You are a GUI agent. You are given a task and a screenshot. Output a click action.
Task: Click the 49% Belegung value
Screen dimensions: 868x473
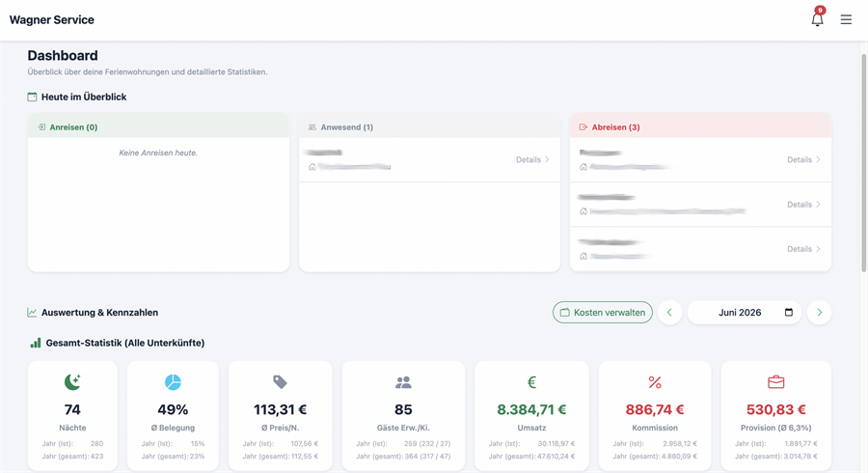tap(173, 410)
